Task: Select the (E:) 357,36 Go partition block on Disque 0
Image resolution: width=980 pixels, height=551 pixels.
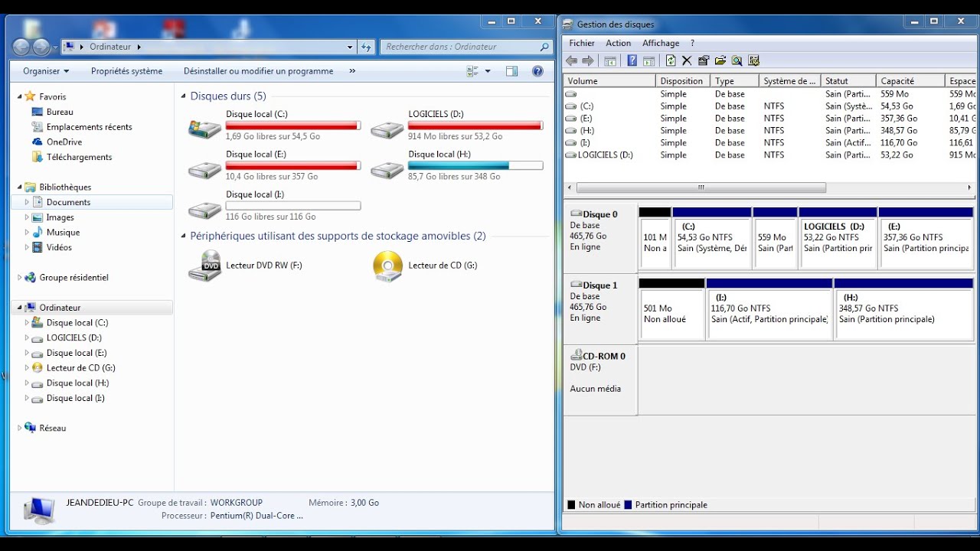Action: [x=926, y=237]
